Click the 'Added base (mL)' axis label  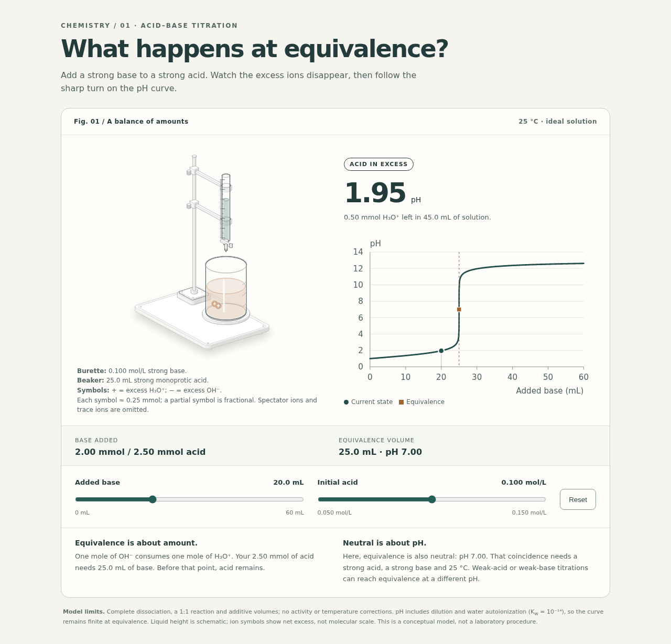549,391
